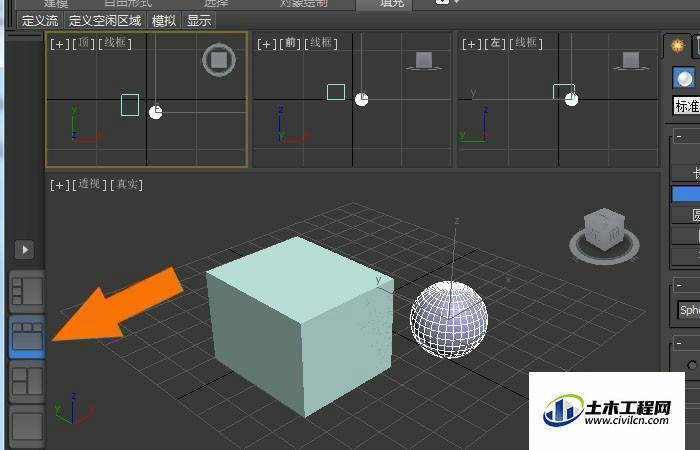This screenshot has height=450, width=700.
Task: Open the 显示 ribbon panel
Action: pos(199,21)
